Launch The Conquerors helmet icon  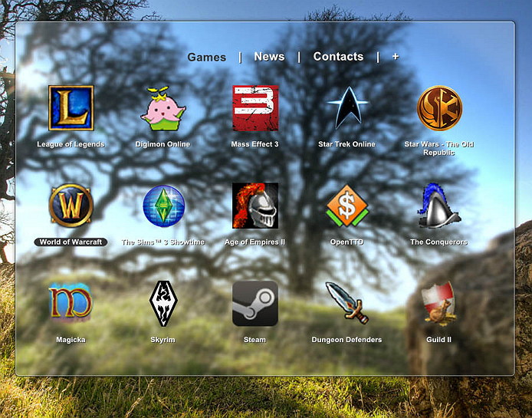pos(438,206)
